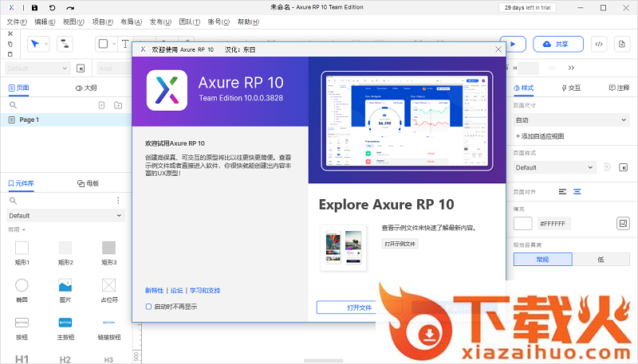Screen dimensions: 638x364
Task: Open 自动 page dimension dropdown
Action: click(x=571, y=120)
